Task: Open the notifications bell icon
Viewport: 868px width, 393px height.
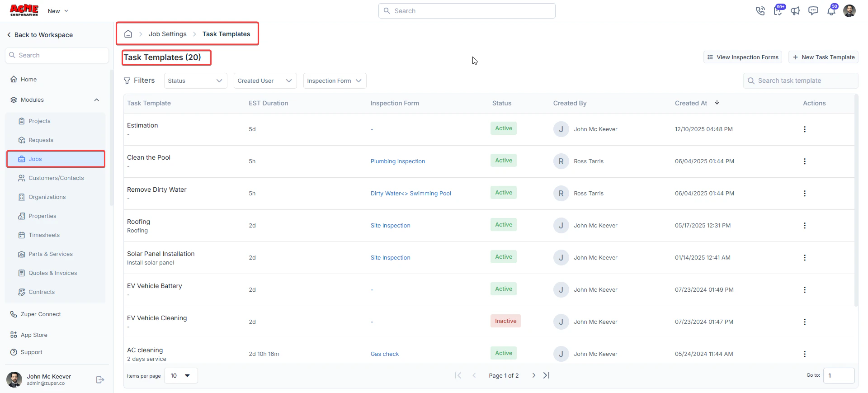Action: (x=831, y=11)
